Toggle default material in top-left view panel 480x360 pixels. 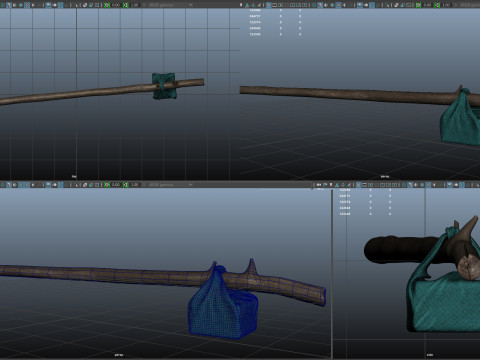[15, 5]
